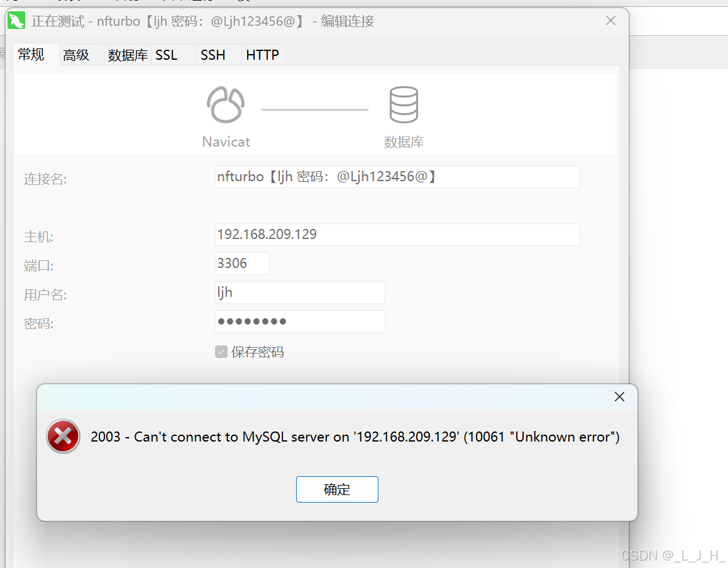Viewport: 728px width, 568px height.
Task: Toggle the 保存密码 checkbox
Action: coord(221,352)
